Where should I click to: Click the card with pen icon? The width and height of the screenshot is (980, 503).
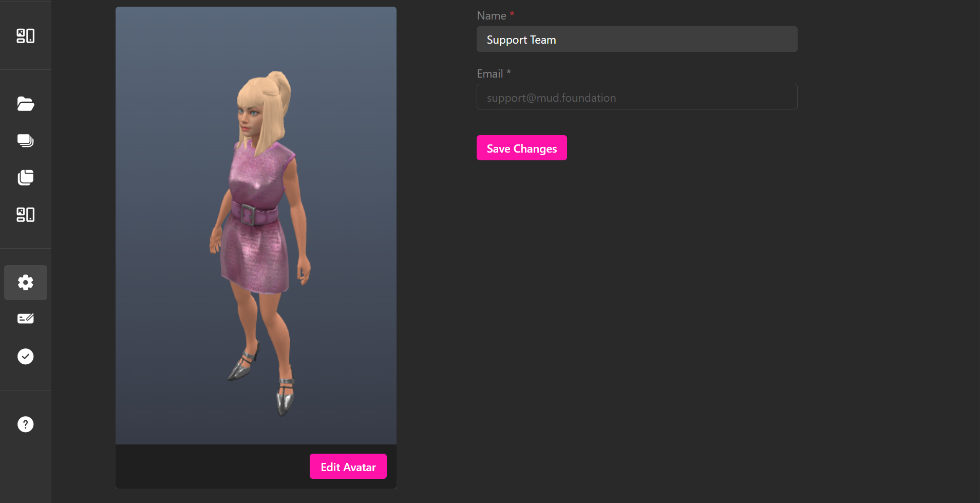[x=25, y=319]
